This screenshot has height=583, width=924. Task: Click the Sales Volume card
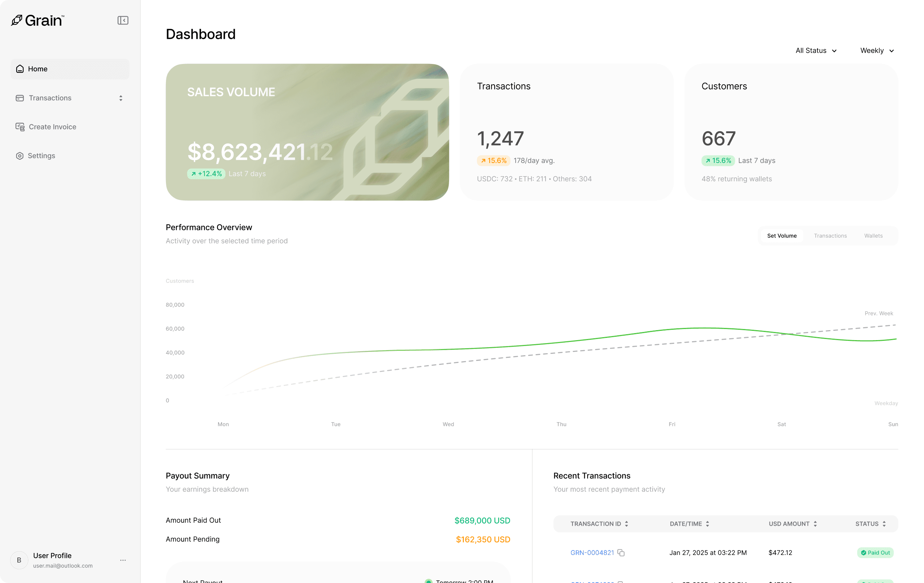click(307, 132)
